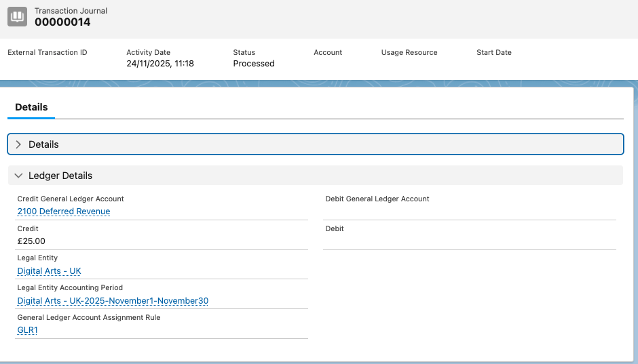Switch to the Details tab
638x364 pixels.
click(31, 107)
